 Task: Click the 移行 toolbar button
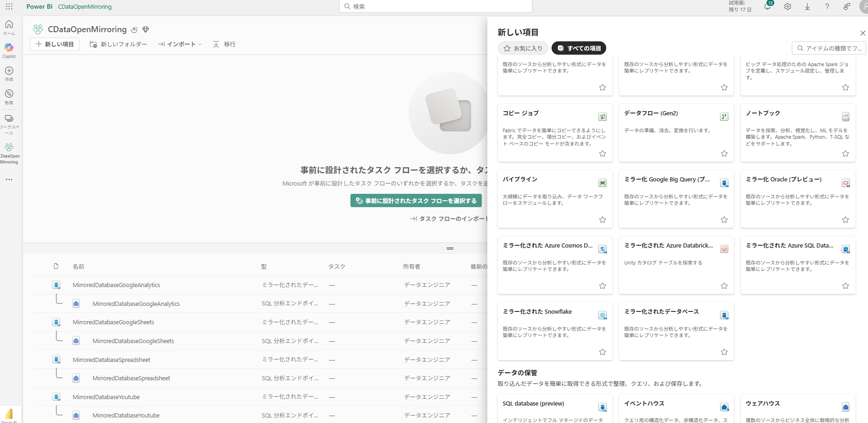point(225,44)
